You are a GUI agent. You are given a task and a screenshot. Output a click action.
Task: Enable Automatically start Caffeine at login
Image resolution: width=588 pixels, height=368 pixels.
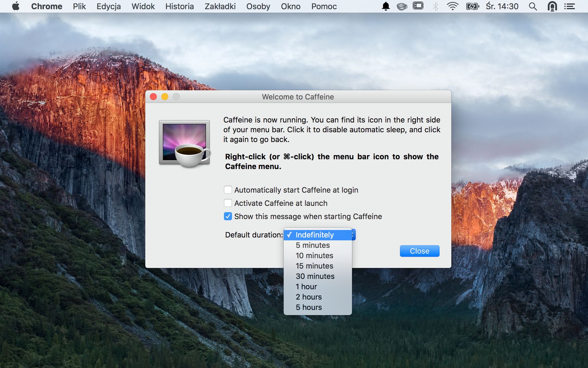point(228,190)
